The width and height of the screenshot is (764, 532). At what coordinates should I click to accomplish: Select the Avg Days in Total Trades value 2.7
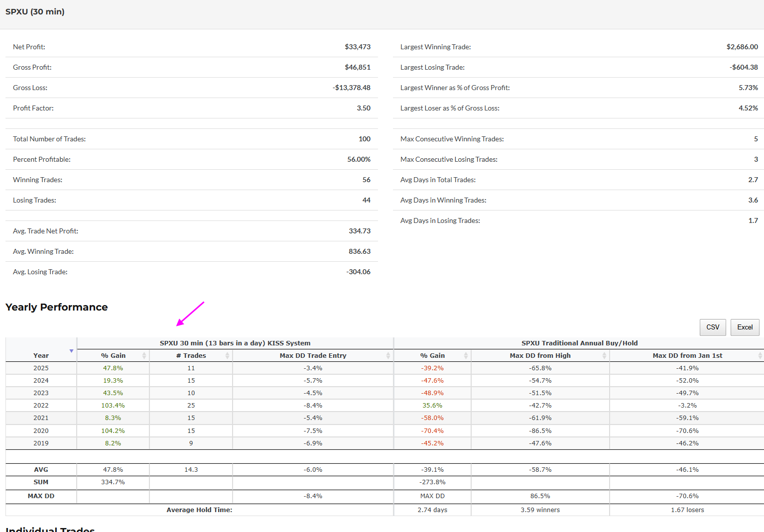coord(753,180)
